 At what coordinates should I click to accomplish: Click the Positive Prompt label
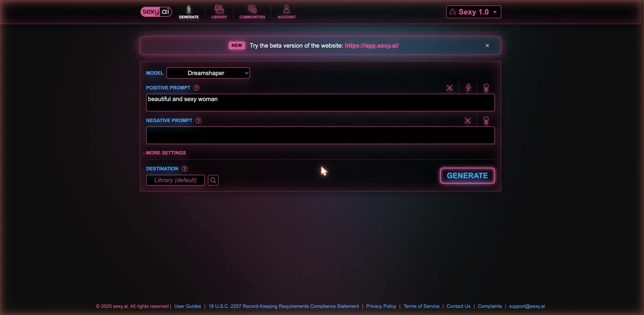tap(168, 88)
